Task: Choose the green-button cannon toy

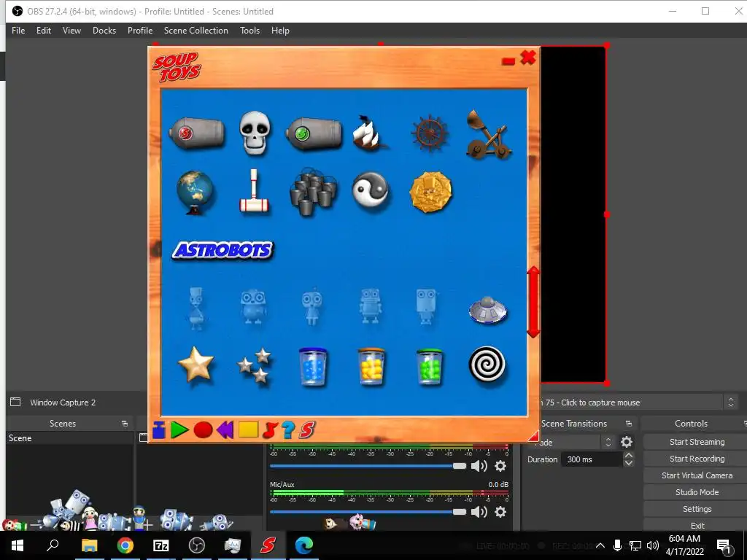Action: point(314,133)
